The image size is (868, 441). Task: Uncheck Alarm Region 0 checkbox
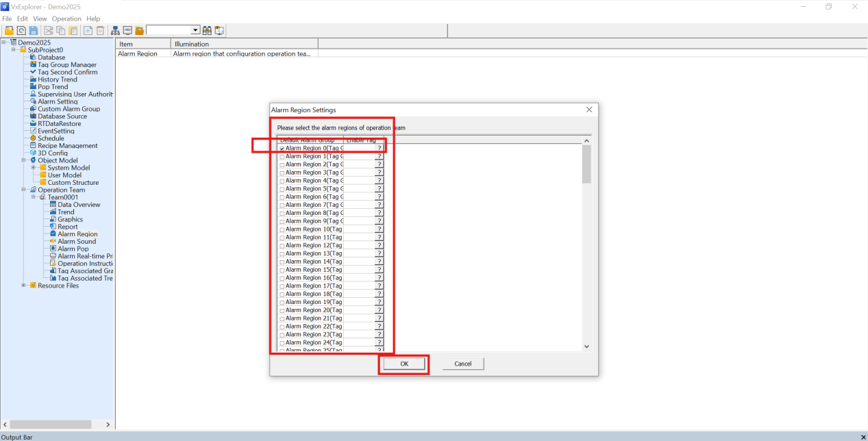[x=282, y=149]
